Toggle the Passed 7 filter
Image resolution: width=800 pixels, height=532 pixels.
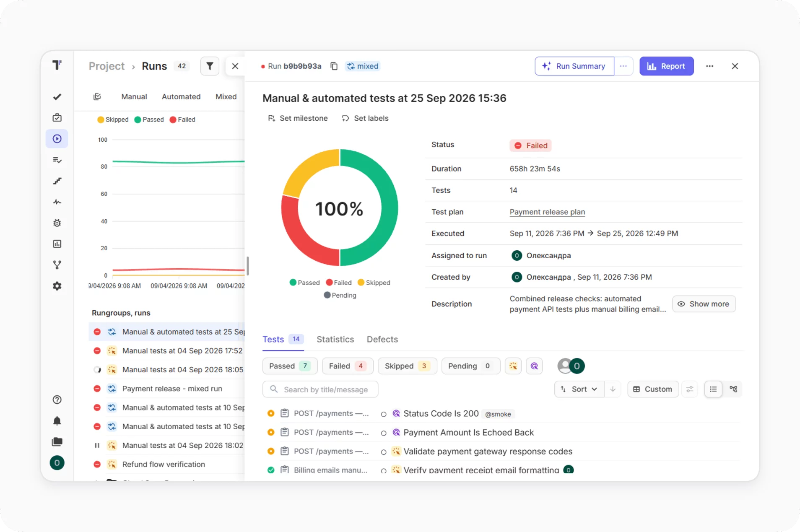(x=290, y=366)
